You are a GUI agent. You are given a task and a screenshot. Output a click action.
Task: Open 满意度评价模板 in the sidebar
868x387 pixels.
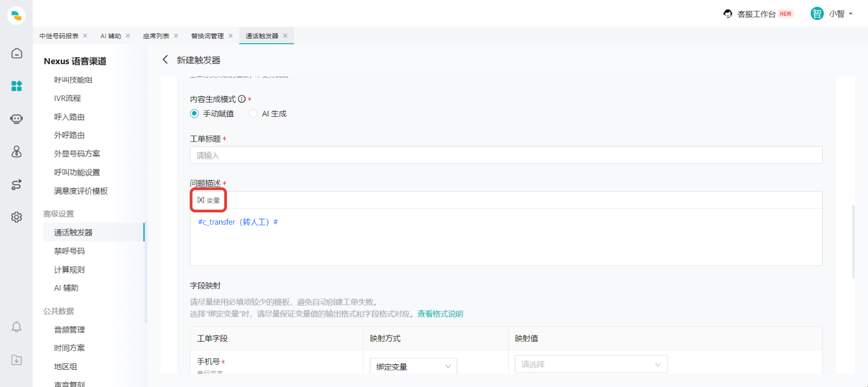click(x=81, y=191)
